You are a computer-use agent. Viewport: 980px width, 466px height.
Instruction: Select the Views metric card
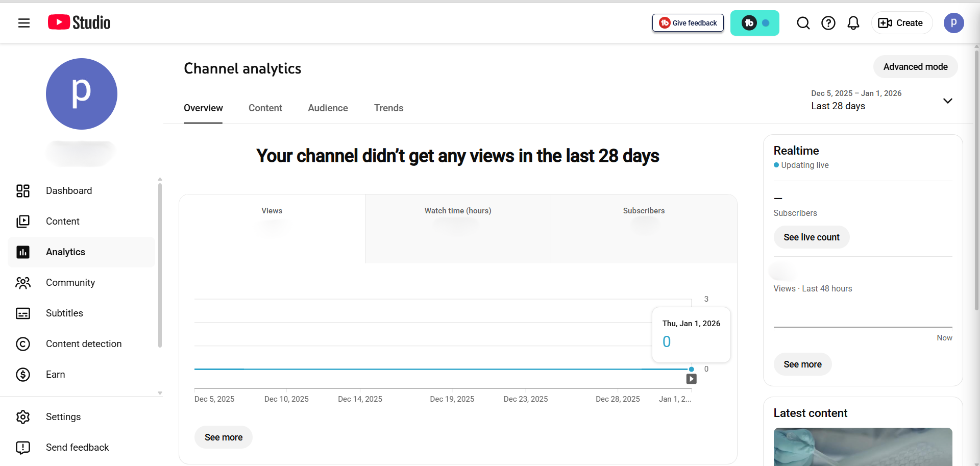pyautogui.click(x=272, y=229)
